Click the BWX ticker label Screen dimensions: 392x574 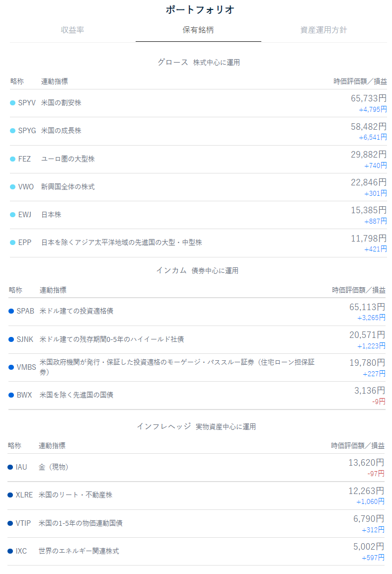tap(24, 395)
